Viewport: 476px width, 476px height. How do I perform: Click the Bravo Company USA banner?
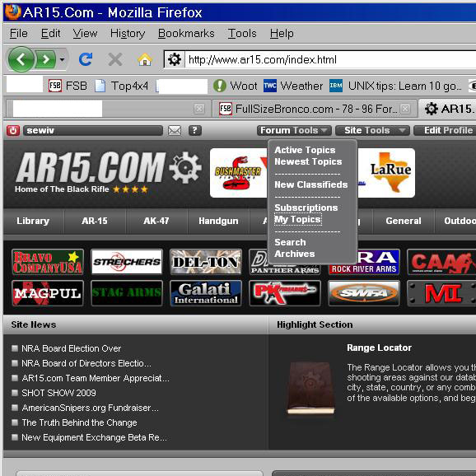pos(48,262)
